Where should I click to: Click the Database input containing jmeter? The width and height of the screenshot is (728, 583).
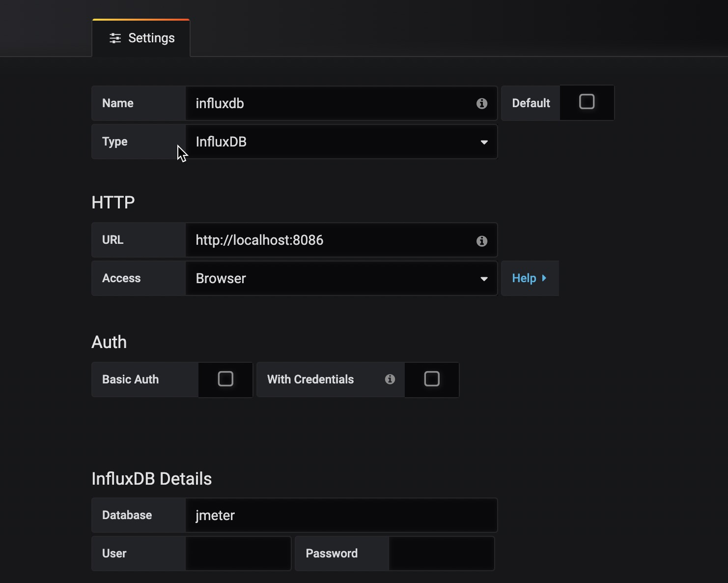341,515
